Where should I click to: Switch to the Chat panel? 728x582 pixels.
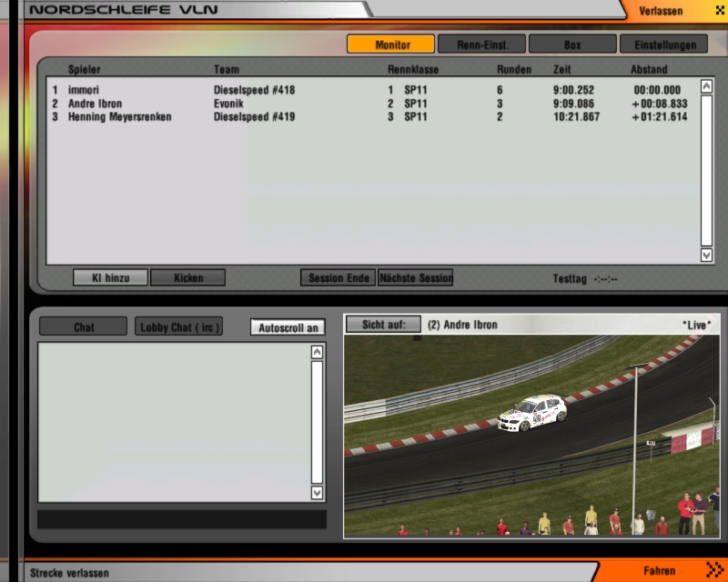point(84,327)
